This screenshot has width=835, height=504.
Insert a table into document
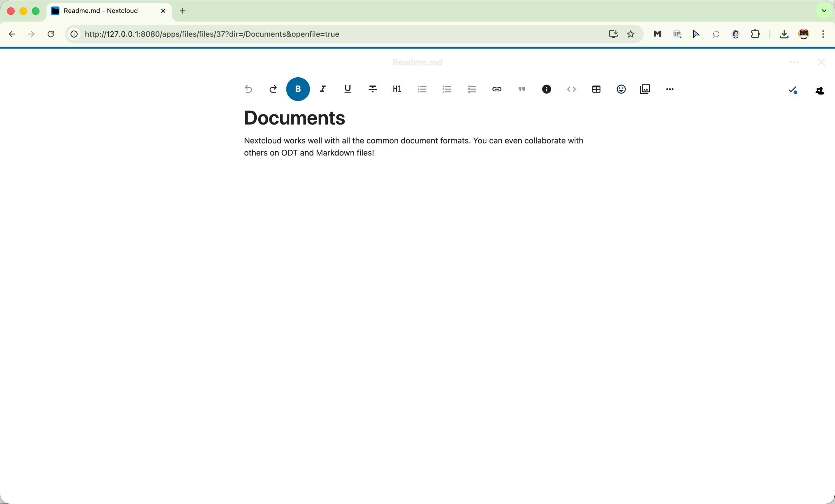[x=596, y=89]
